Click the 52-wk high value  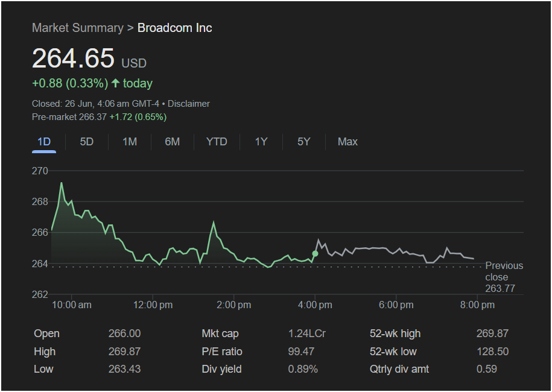pyautogui.click(x=492, y=334)
